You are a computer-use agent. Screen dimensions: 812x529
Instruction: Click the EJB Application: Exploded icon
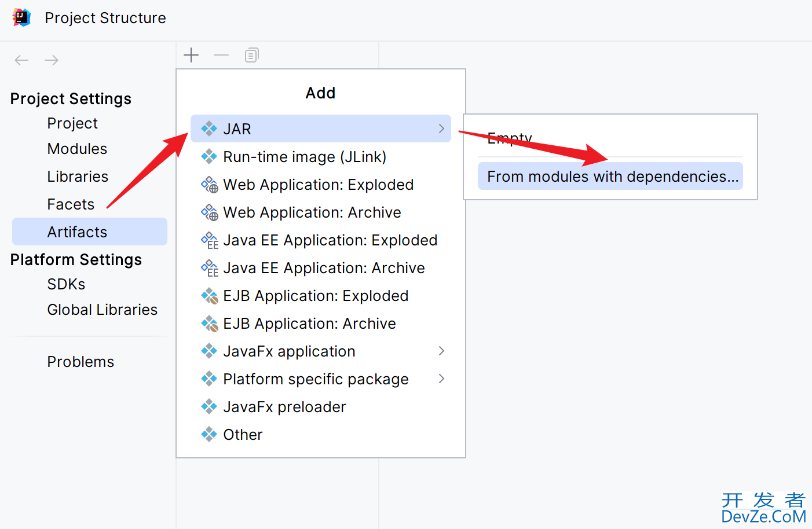tap(209, 296)
